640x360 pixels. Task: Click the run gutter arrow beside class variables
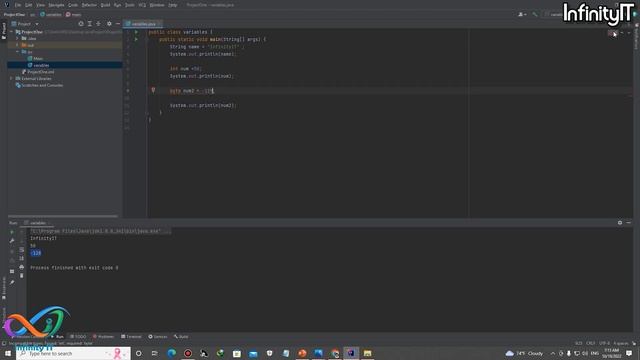(136, 32)
